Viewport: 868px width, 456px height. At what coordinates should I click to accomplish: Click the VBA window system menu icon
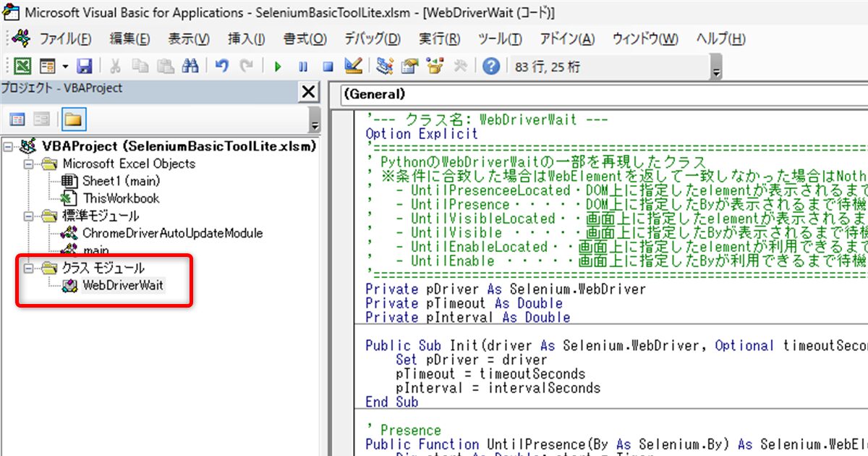tap(11, 12)
